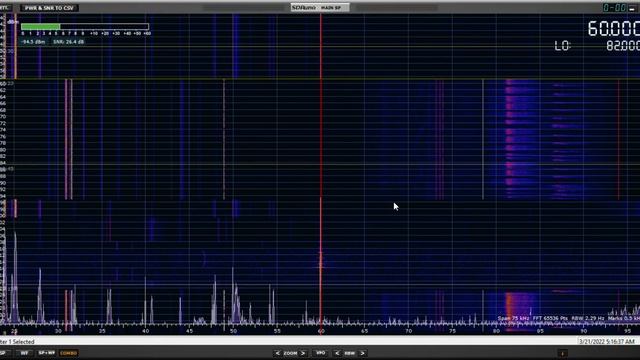Screen dimensions: 640x360
Task: Click the 'Selected' status bar message
Action: click(23, 342)
